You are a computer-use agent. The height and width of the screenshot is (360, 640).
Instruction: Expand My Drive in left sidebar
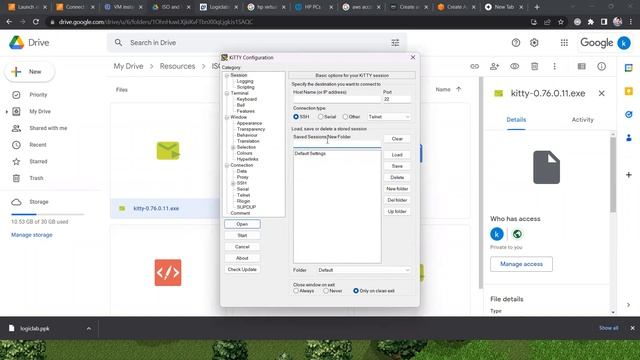pos(7,111)
